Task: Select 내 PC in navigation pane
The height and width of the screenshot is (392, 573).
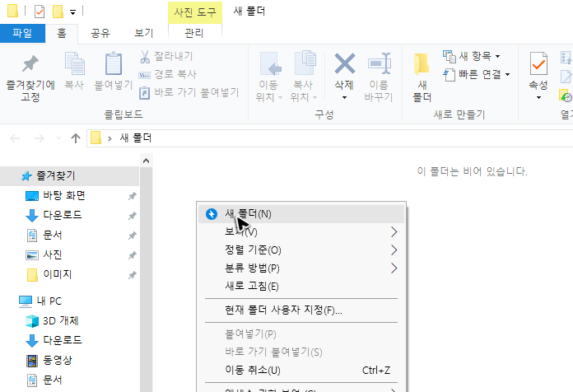Action: [49, 301]
